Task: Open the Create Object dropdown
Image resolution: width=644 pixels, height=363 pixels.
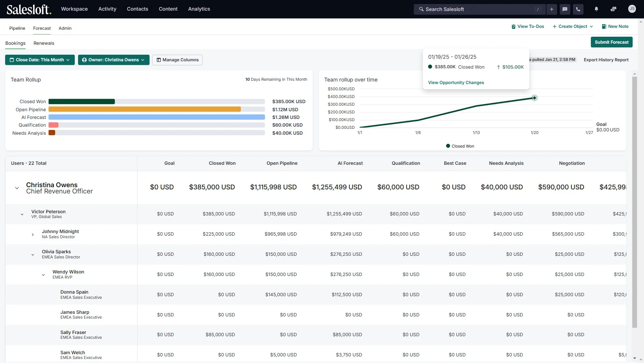Action: point(573,26)
